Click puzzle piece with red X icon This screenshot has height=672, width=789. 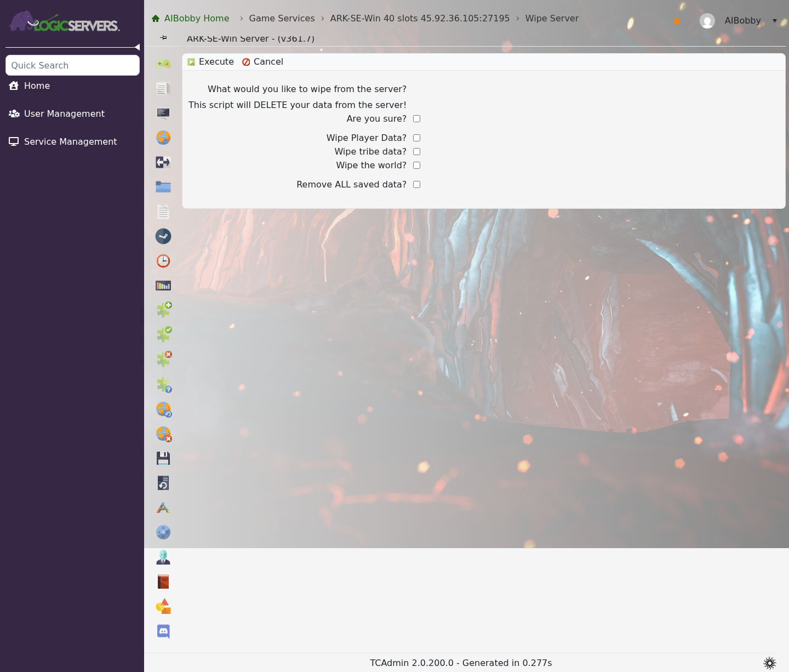(x=164, y=359)
